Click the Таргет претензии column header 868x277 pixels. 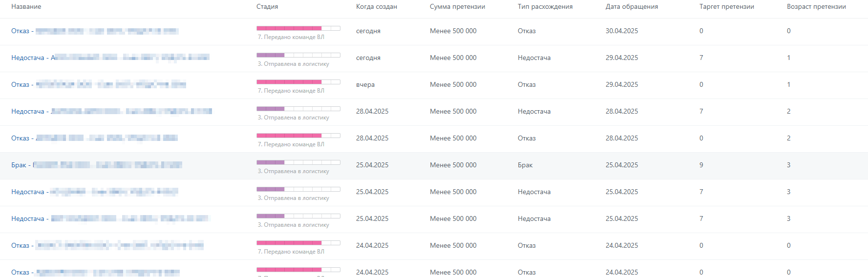727,7
